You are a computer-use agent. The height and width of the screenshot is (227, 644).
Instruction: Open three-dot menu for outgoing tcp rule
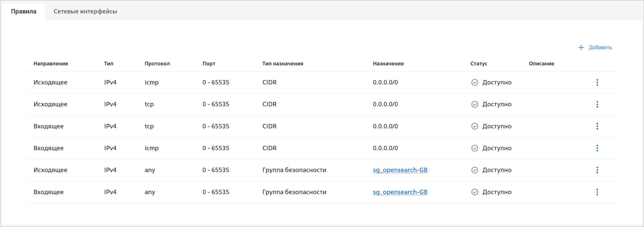(x=597, y=104)
